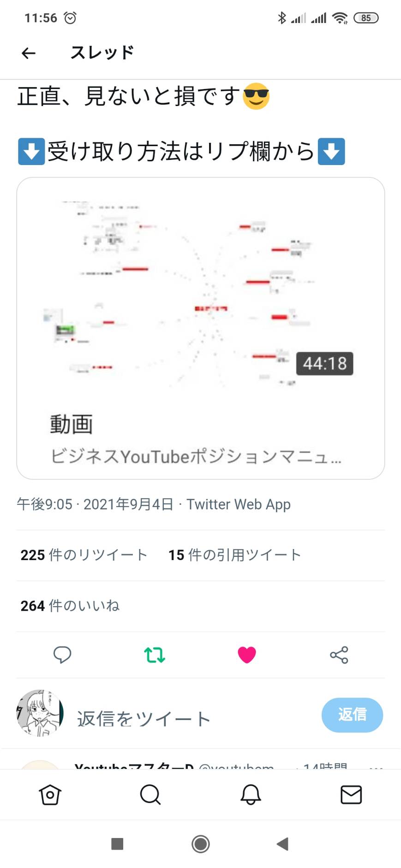Toggle the green retweet icon
Viewport: 401px width, 868px height.
pos(155,655)
